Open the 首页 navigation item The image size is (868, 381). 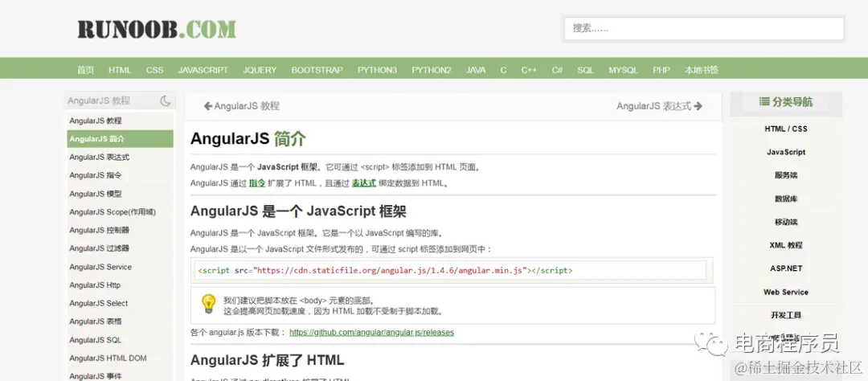tap(85, 70)
